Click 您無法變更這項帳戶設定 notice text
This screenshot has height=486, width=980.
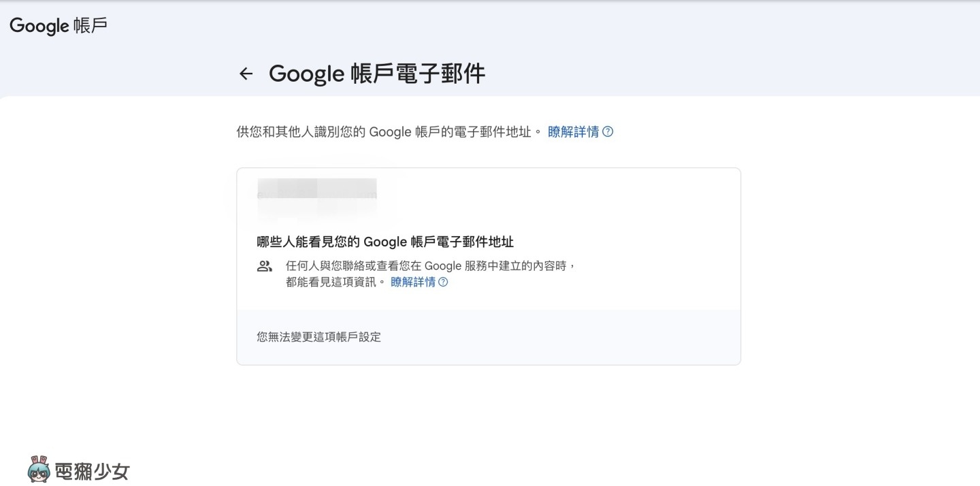pyautogui.click(x=318, y=337)
